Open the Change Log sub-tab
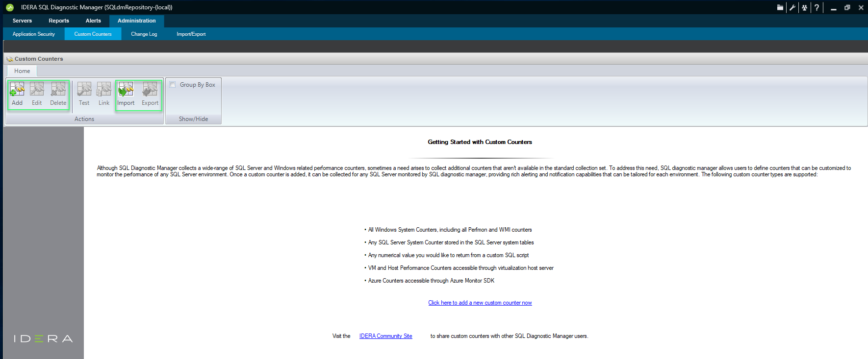This screenshot has height=359, width=868. point(144,34)
